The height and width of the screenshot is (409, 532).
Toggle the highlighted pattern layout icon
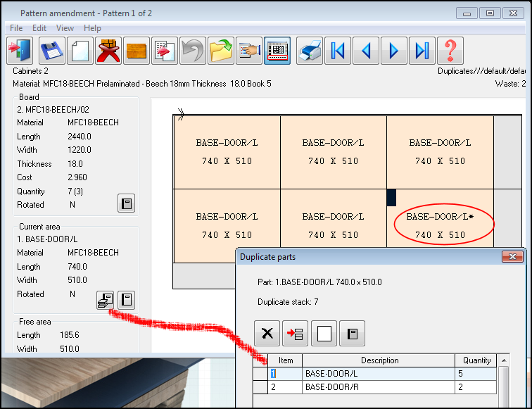(x=277, y=51)
